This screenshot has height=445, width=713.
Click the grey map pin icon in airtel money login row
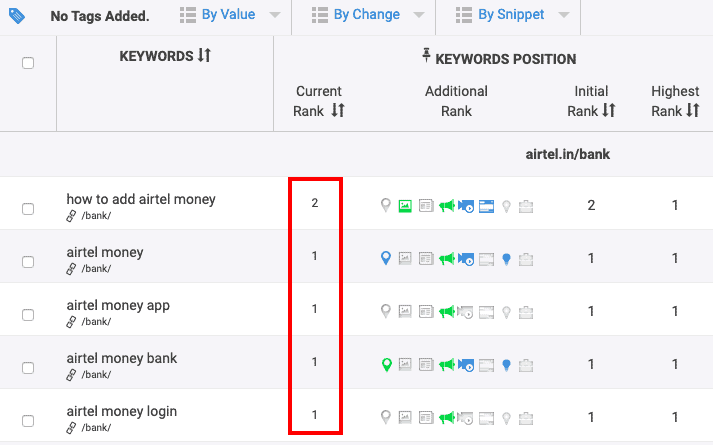(386, 417)
